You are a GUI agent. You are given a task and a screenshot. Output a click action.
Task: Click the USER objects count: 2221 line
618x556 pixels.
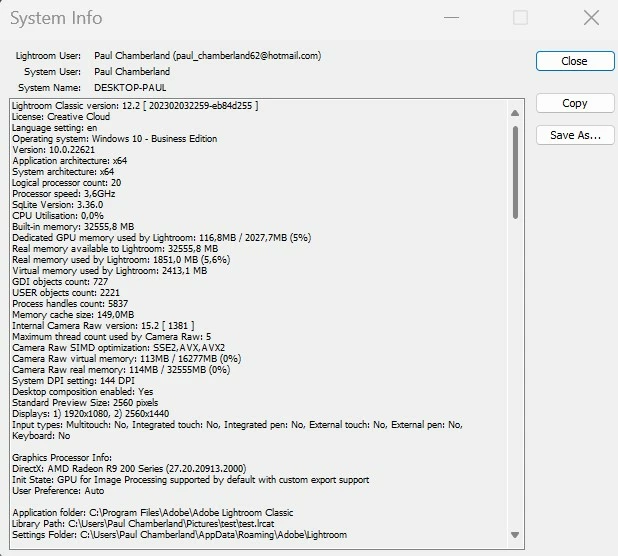(x=66, y=293)
